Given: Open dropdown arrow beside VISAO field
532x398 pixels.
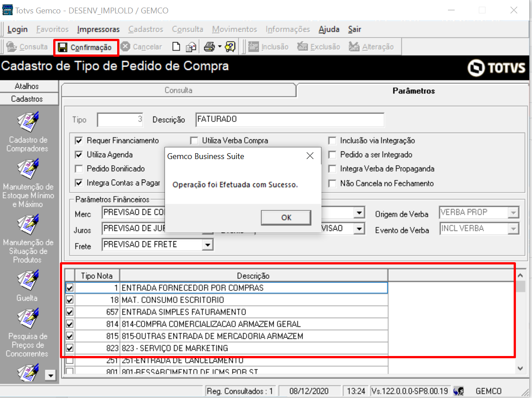Looking at the screenshot, I should pos(359,229).
